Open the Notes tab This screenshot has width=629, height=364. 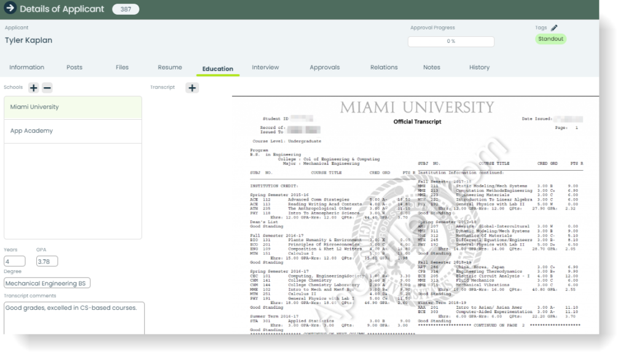pyautogui.click(x=432, y=68)
